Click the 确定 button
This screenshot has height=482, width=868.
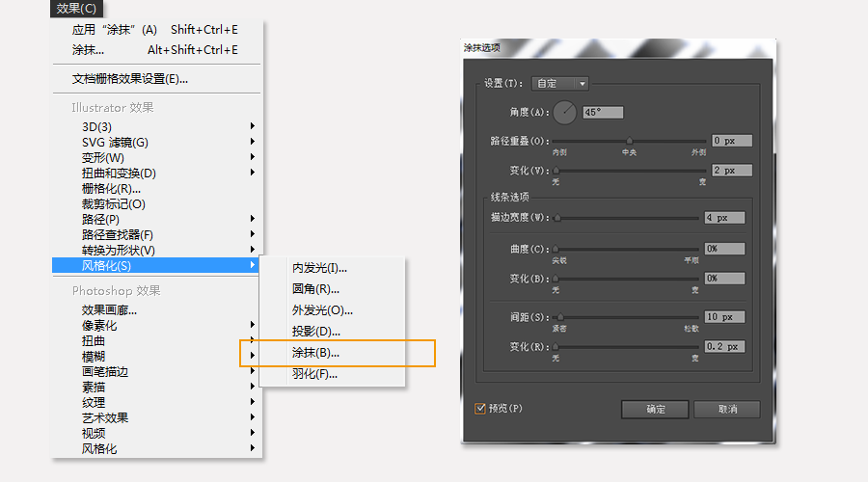pyautogui.click(x=656, y=410)
